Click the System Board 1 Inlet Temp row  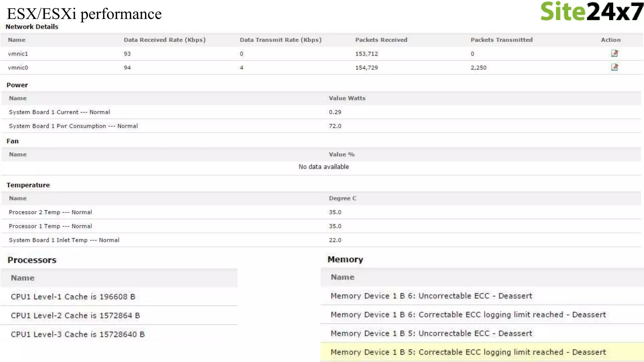321,240
